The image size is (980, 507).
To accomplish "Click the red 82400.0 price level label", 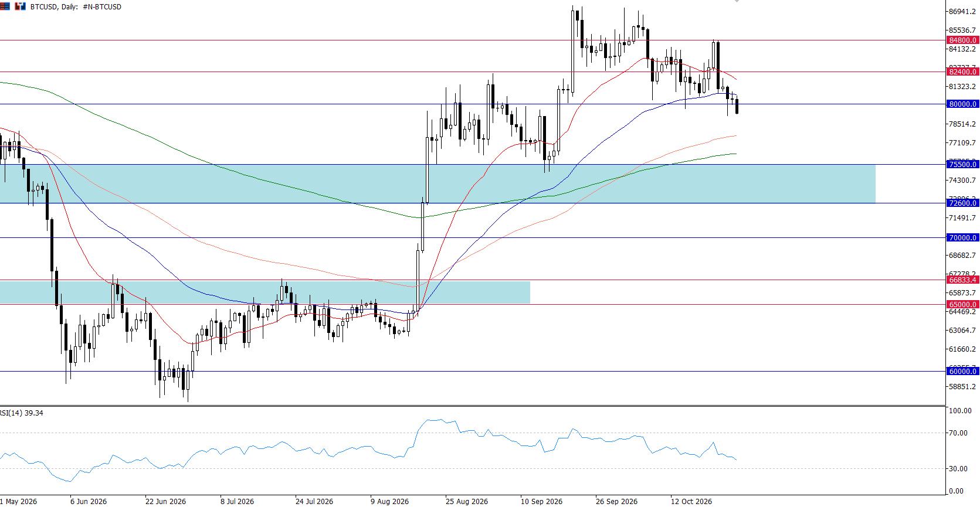I will 962,72.
